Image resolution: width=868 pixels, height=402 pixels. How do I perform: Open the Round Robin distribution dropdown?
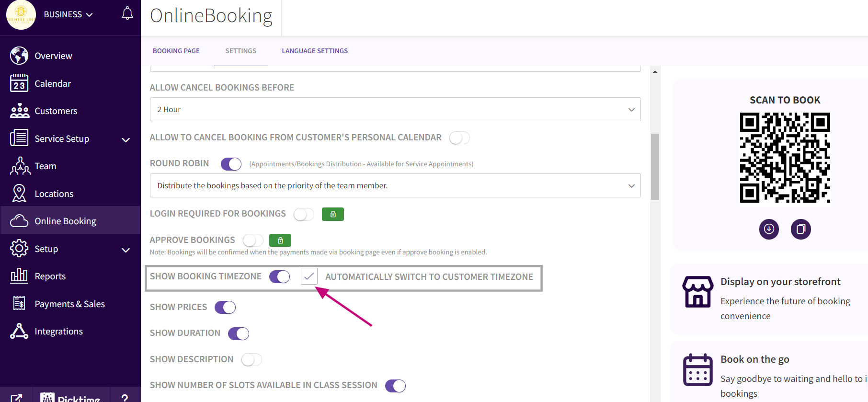395,185
